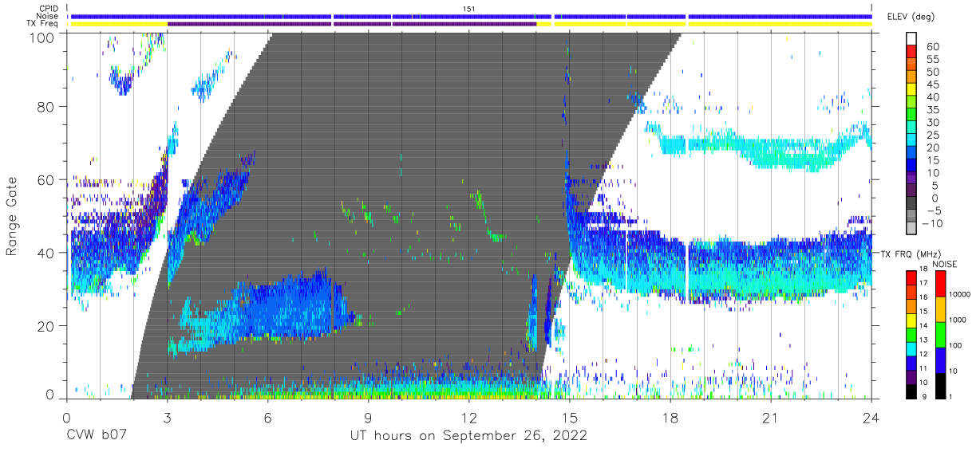Click the "TX Freq" row label
The image size is (980, 452).
44,25
